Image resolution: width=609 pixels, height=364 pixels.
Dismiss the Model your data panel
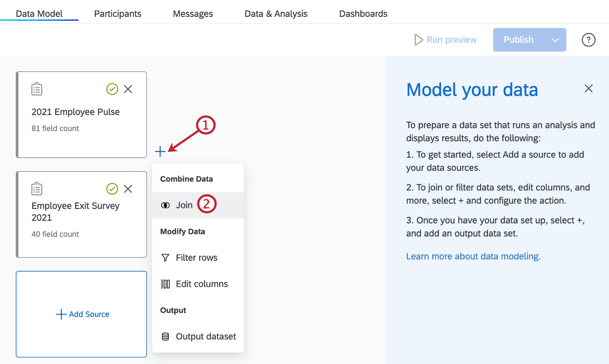tap(588, 88)
